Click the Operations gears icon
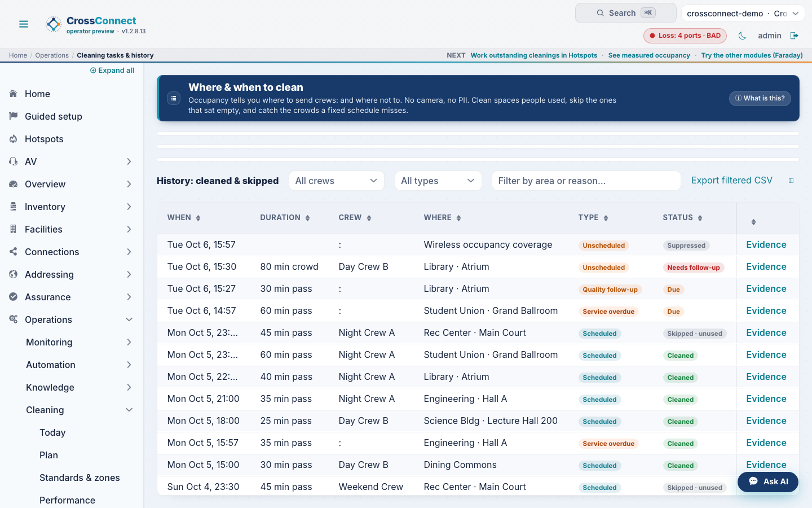 point(14,319)
